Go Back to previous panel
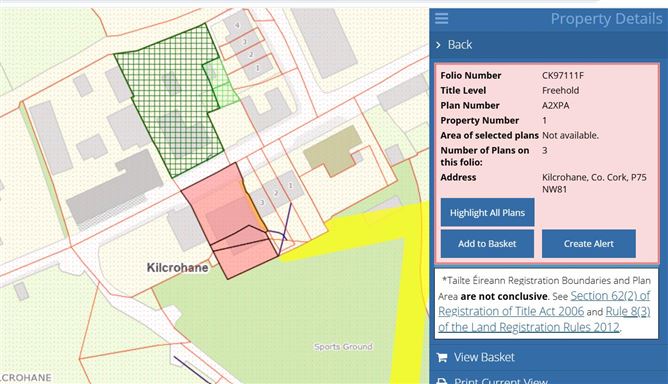Viewport: 668px width, 384px height. click(460, 45)
